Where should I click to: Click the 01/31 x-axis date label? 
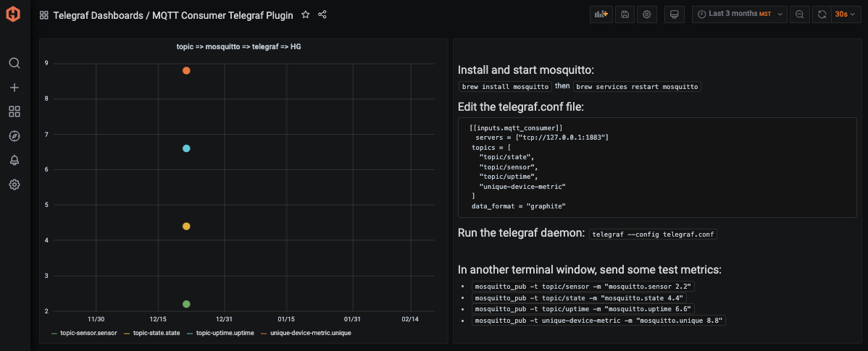point(353,319)
